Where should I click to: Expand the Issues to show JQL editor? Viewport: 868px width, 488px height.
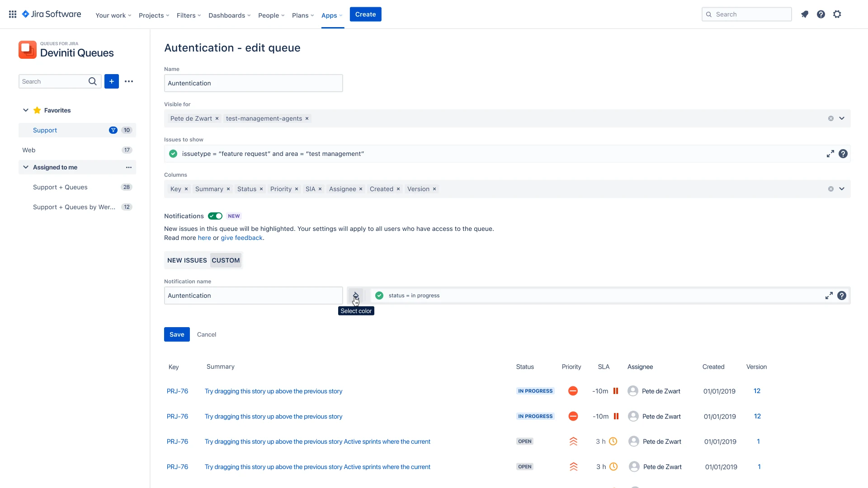[x=830, y=154]
